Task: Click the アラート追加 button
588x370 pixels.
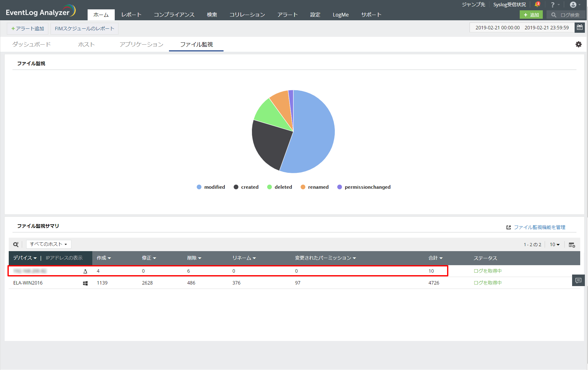Action: pyautogui.click(x=27, y=28)
